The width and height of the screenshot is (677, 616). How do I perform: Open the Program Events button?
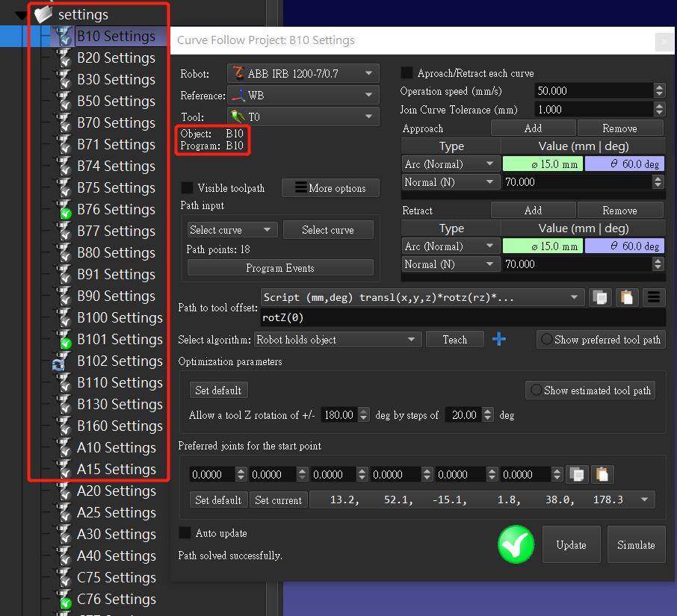coord(279,268)
